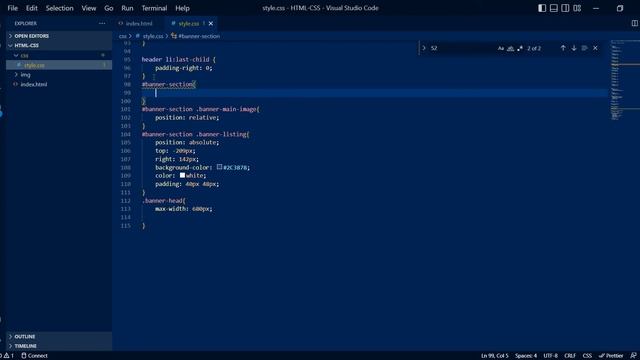
Task: Click '2 of 2' match count in find widget
Action: 534,48
